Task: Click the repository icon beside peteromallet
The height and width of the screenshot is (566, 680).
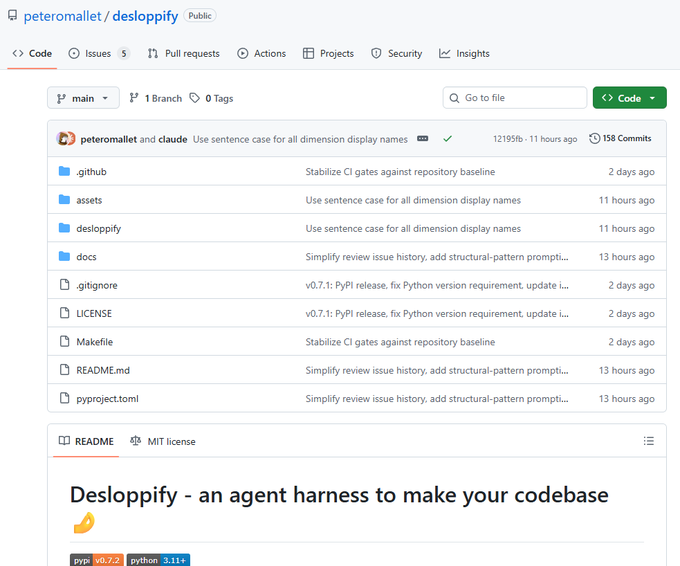Action: tap(13, 16)
